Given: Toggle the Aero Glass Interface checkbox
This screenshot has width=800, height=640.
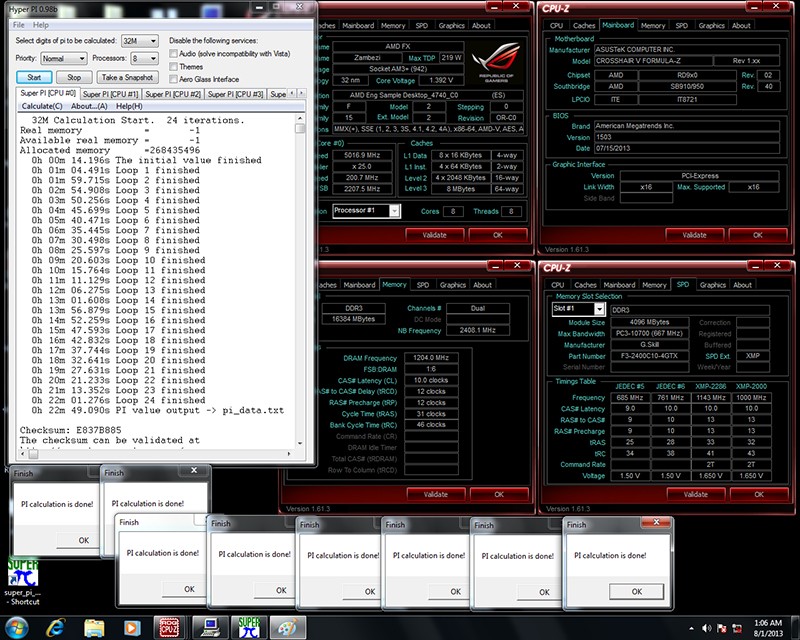Looking at the screenshot, I should pyautogui.click(x=173, y=79).
